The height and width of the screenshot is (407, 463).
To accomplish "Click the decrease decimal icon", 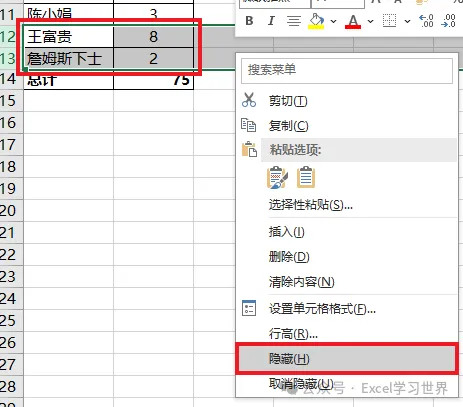I will [448, 21].
